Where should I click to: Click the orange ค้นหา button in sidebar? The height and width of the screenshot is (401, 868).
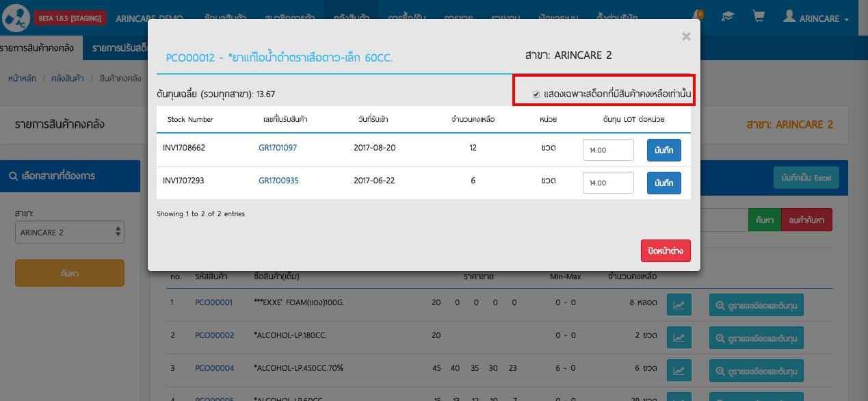tap(70, 273)
